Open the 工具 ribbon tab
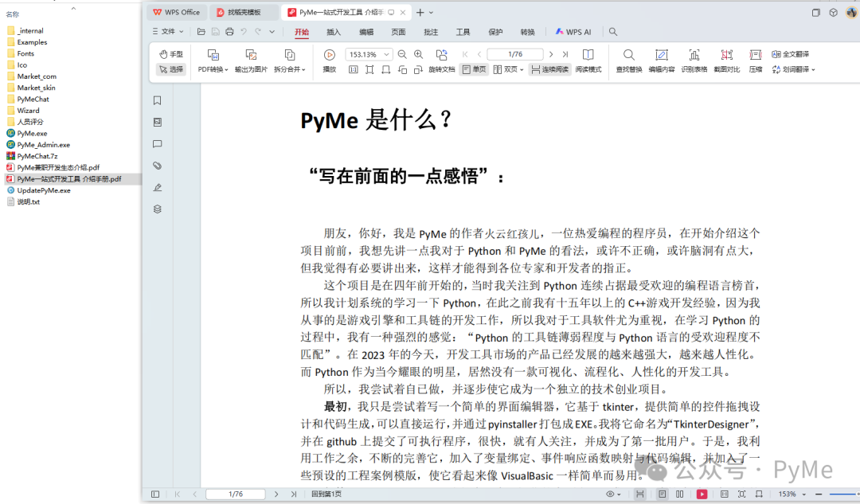860x504 pixels. [463, 32]
